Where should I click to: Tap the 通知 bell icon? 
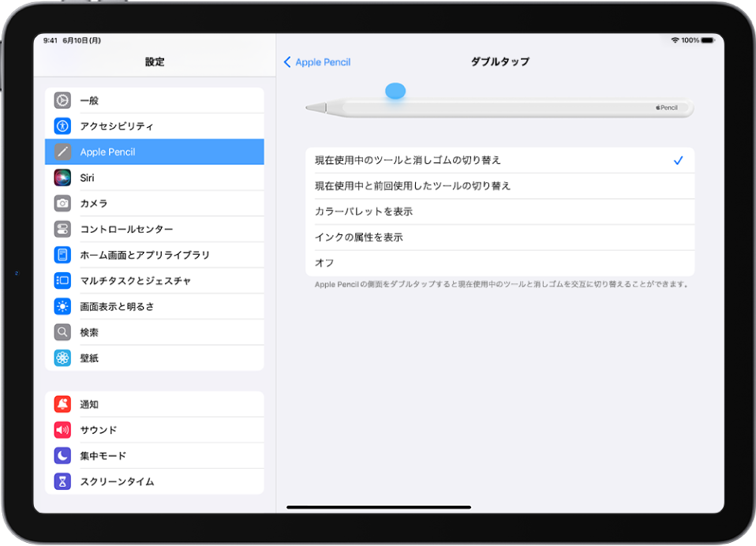click(x=62, y=404)
